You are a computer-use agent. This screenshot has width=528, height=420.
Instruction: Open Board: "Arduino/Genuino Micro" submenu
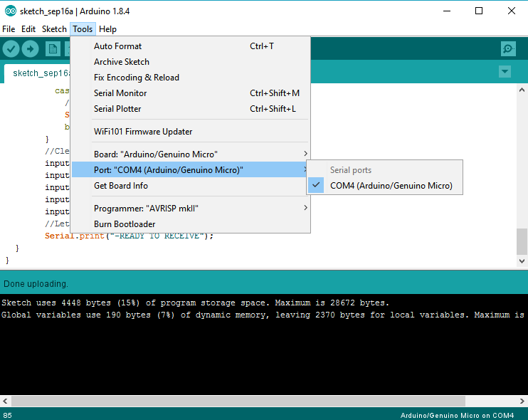[190, 154]
